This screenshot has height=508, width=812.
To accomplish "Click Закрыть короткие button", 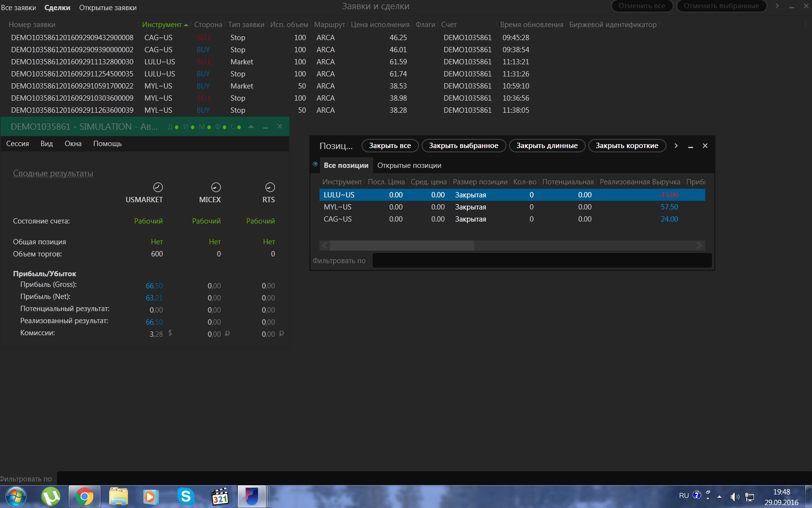I will pos(627,146).
